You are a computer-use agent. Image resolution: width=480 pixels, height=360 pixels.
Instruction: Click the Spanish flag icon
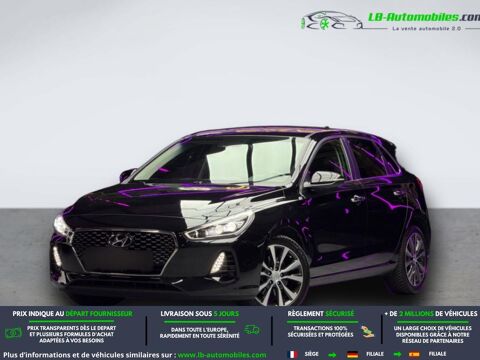pos(414,354)
